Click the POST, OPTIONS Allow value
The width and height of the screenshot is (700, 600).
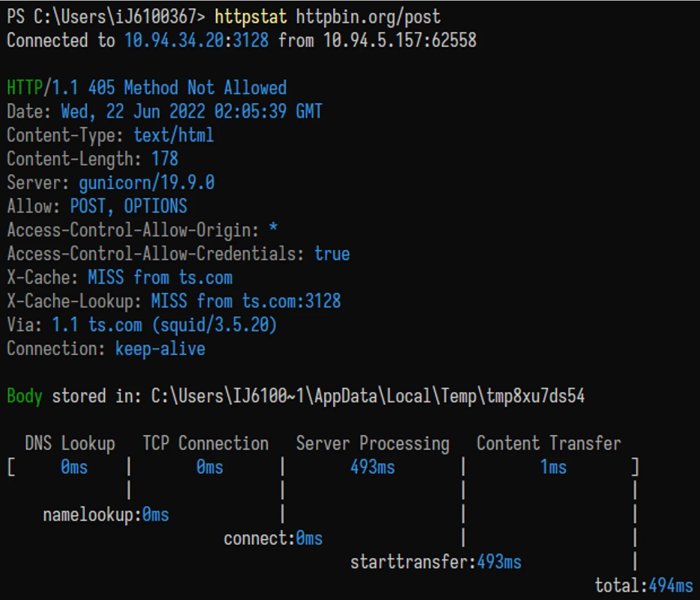128,206
